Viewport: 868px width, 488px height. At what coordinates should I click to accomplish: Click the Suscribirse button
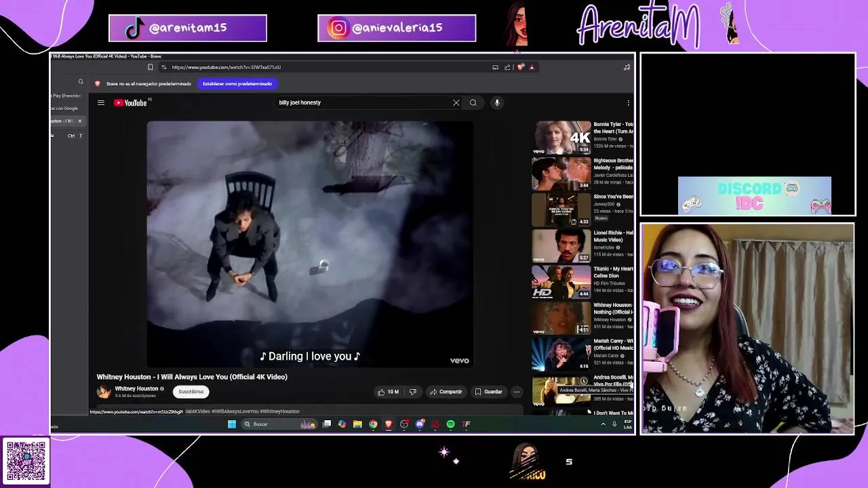click(191, 392)
